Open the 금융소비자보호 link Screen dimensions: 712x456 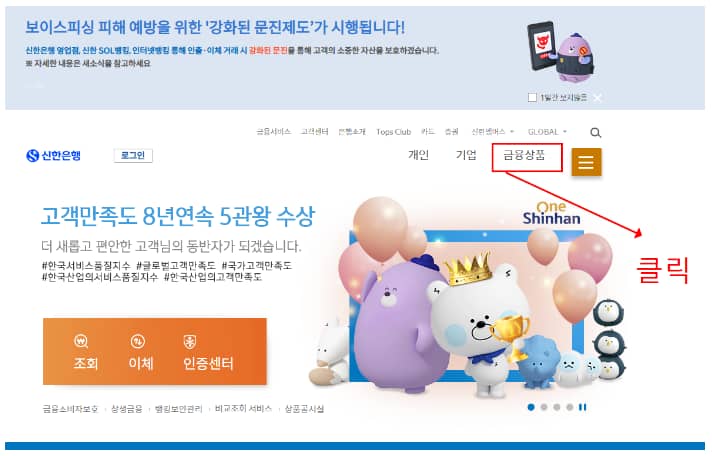coord(70,409)
